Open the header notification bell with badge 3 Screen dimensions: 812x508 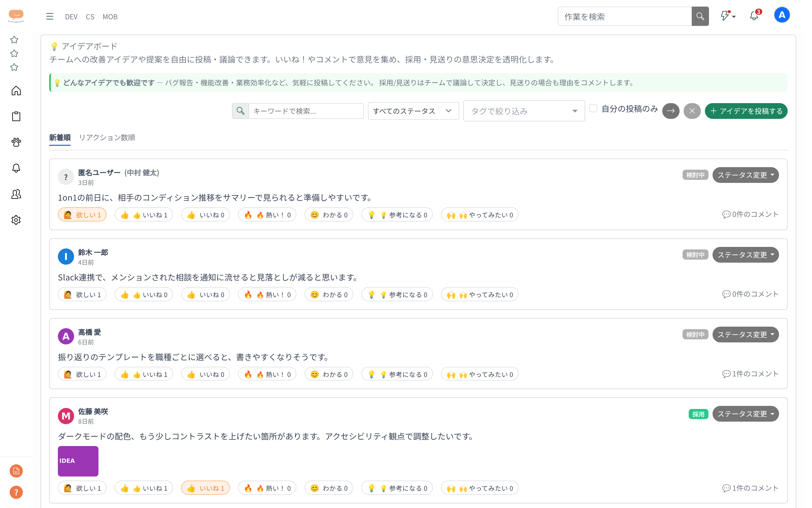[754, 15]
